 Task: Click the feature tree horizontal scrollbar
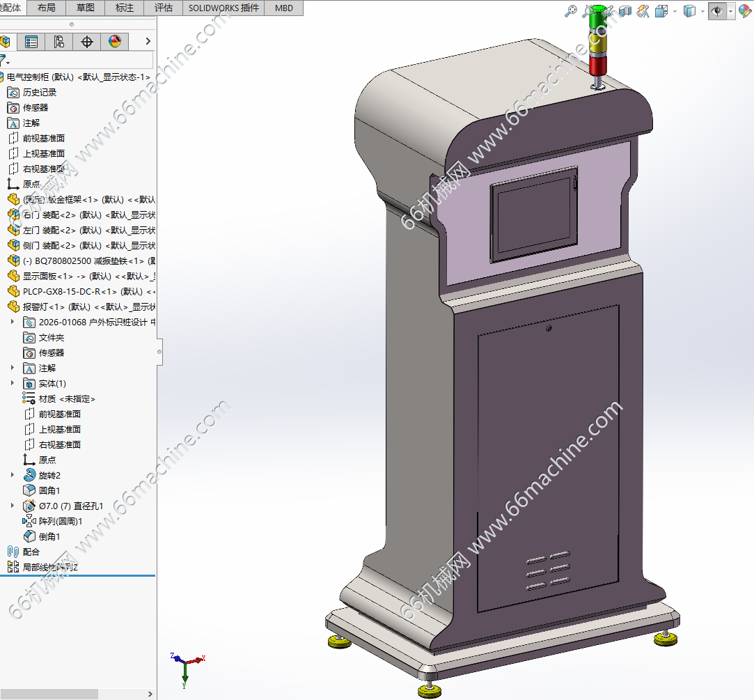click(x=49, y=694)
